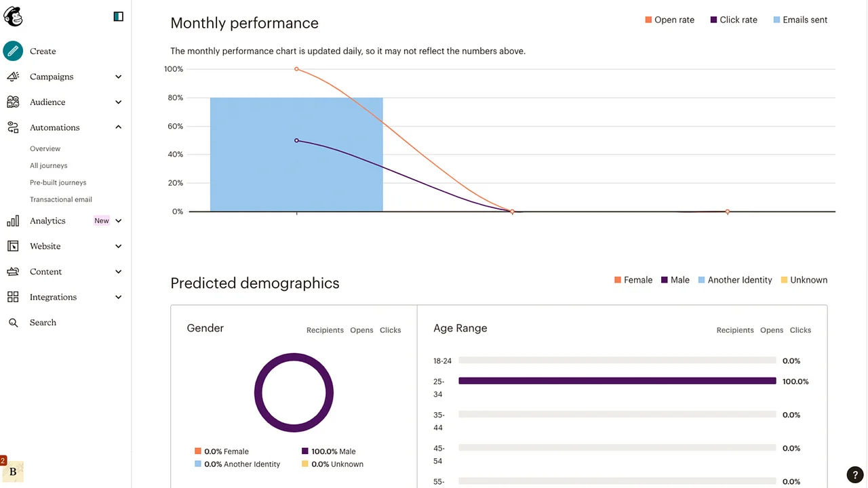Image resolution: width=868 pixels, height=488 pixels.
Task: Open the All journeys link
Action: coord(49,165)
